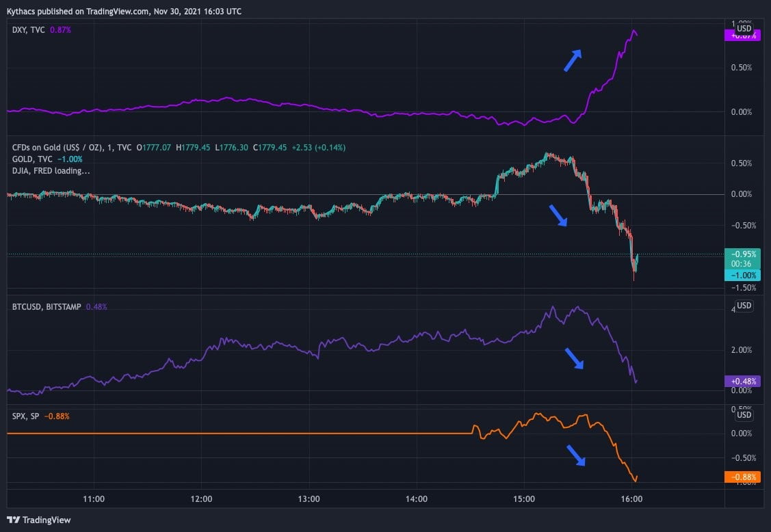Click the DXY, TVC legend label
This screenshot has width=771, height=532.
(29, 30)
